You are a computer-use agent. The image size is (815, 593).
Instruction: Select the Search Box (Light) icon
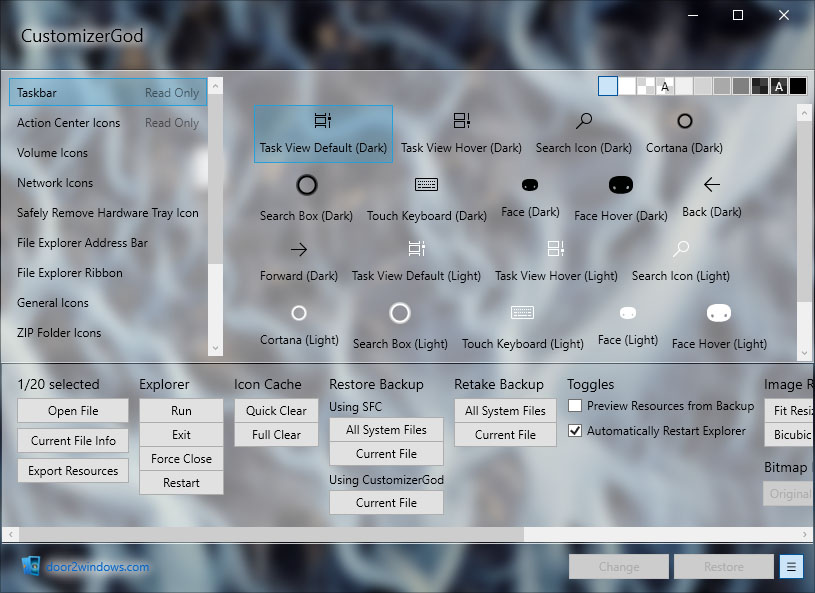coord(400,325)
